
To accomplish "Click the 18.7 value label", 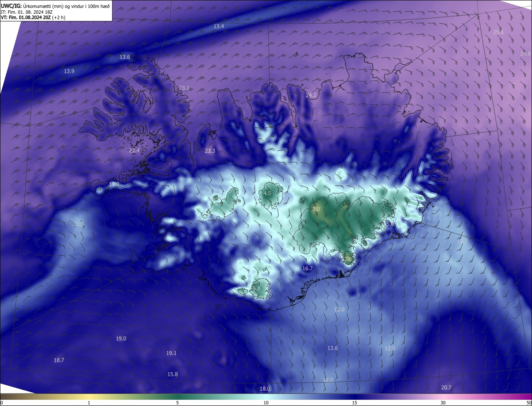I will click(x=59, y=360).
